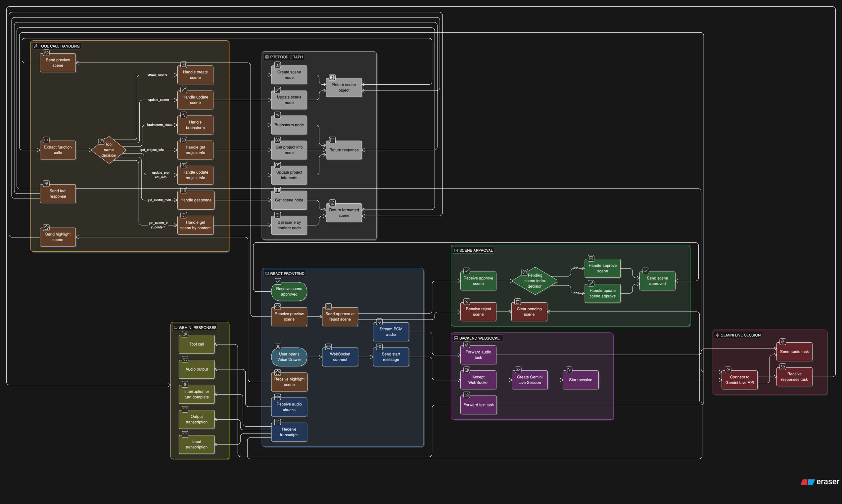Click the wrench icon above Tool call node
842x504 pixels.
tap(185, 334)
